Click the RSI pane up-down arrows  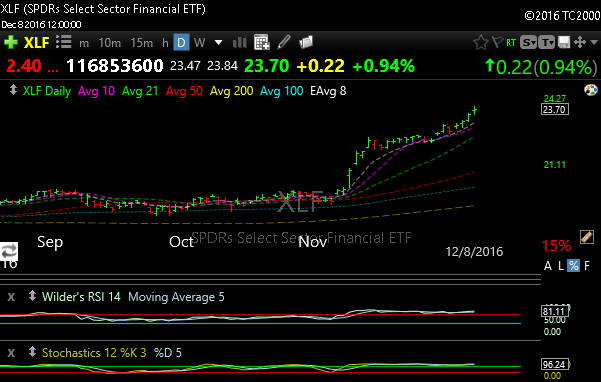(32, 296)
